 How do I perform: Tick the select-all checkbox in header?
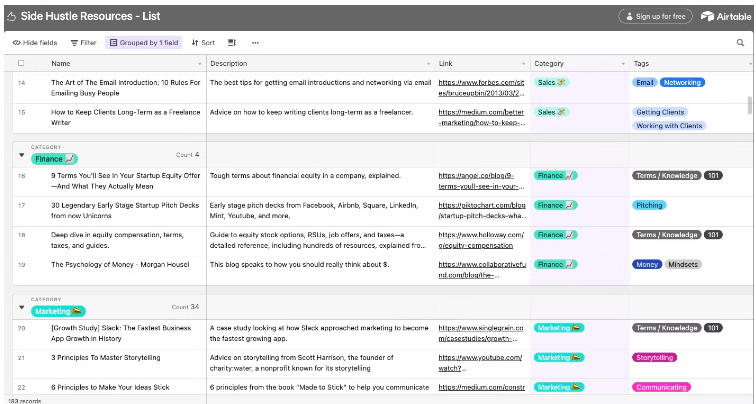point(21,63)
